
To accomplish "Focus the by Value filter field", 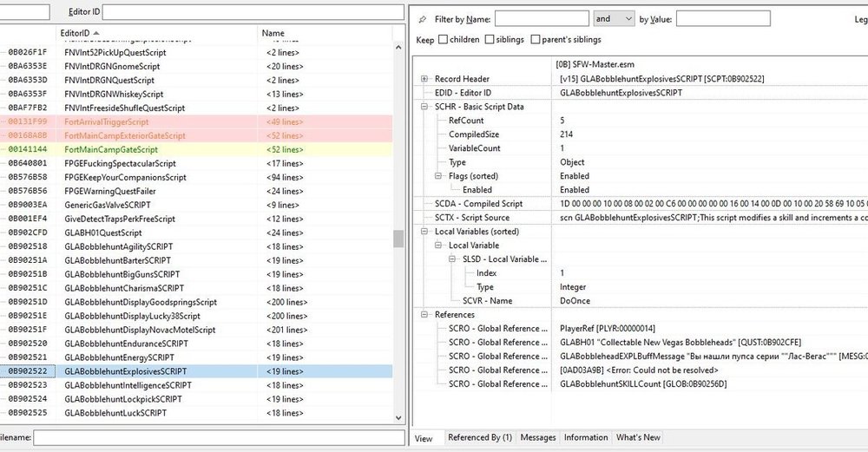I will pos(723,19).
